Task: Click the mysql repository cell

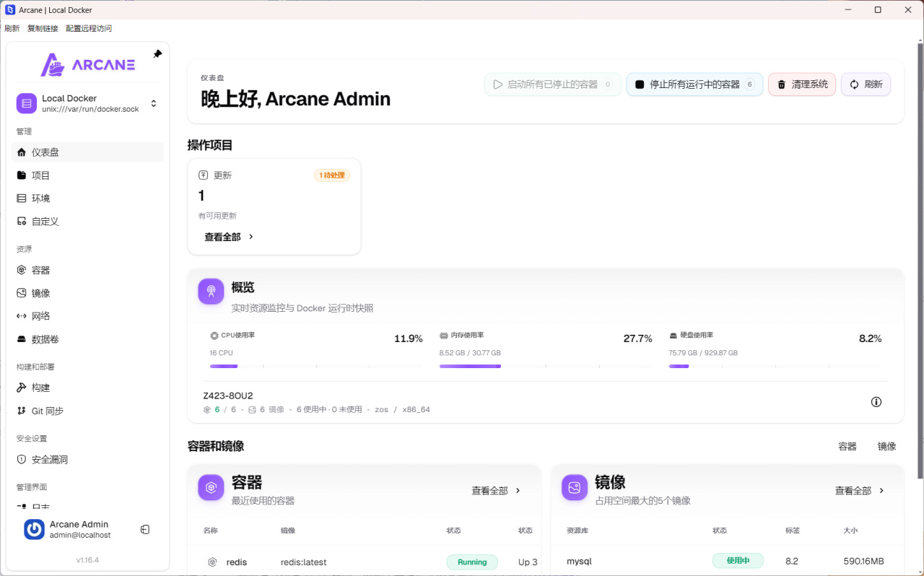Action: coord(579,562)
